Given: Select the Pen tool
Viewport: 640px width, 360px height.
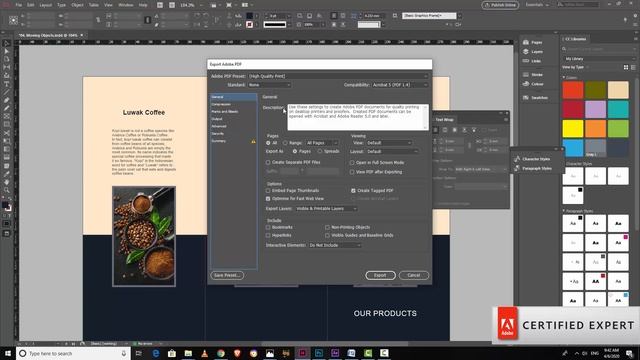Looking at the screenshot, I should click(7, 100).
